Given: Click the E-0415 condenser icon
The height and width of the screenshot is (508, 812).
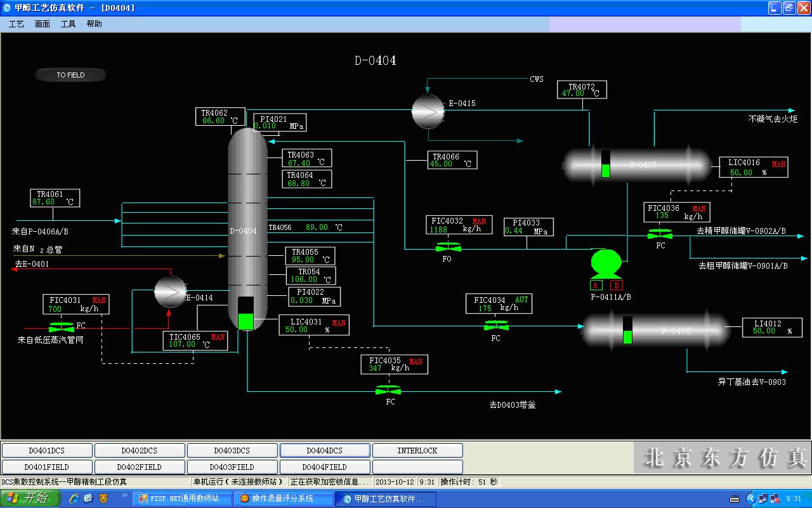Looking at the screenshot, I should [427, 110].
